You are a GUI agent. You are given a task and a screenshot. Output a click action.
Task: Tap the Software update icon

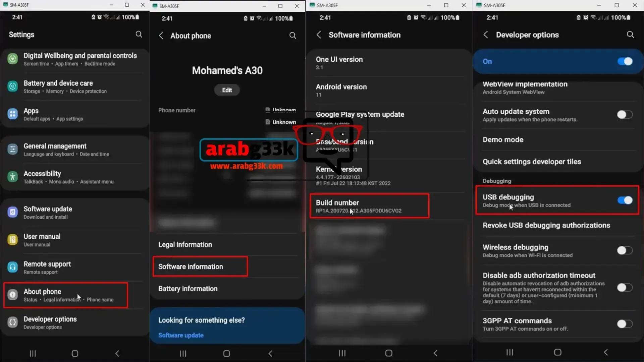(12, 212)
